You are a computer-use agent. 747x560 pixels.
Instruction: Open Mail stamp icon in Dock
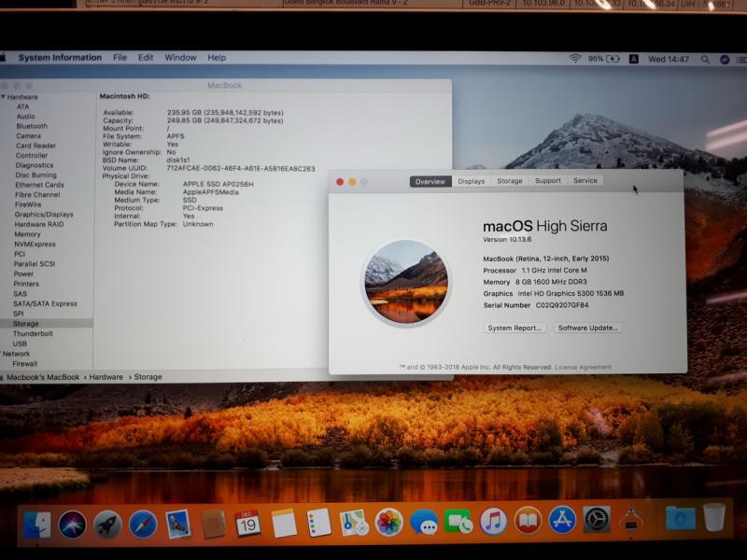178,524
